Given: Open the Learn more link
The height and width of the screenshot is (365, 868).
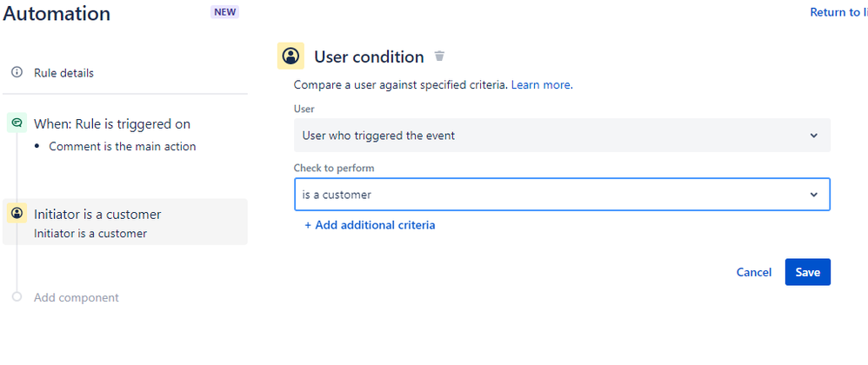Looking at the screenshot, I should click(x=542, y=85).
